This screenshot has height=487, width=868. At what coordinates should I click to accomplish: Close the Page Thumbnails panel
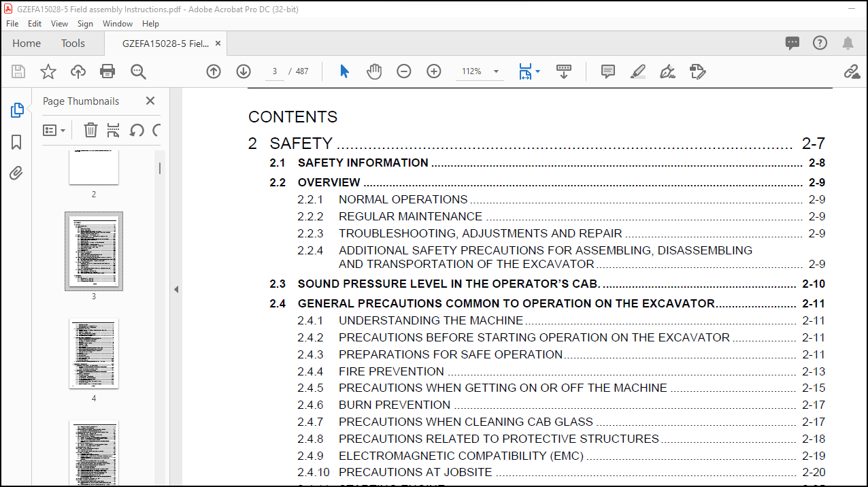[x=150, y=101]
